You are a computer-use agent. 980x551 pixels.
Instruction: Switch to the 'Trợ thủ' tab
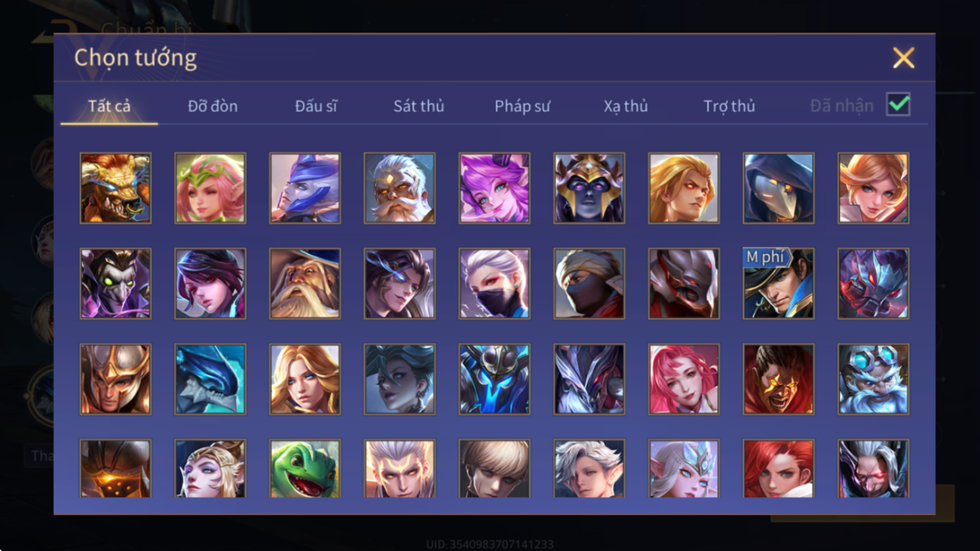(729, 106)
